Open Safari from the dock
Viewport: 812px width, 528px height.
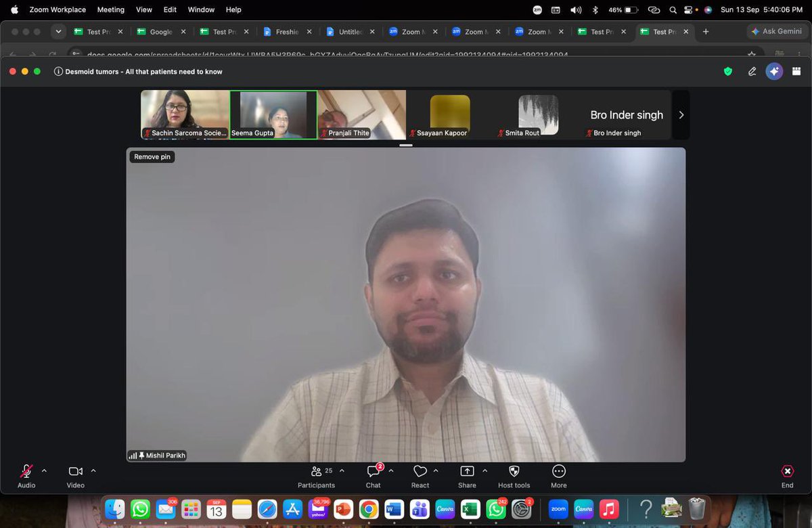[267, 509]
